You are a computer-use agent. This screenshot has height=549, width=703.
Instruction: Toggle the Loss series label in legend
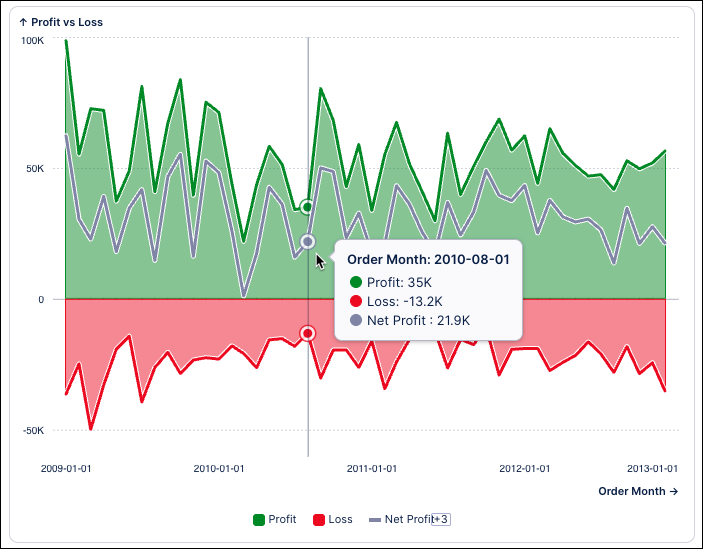[340, 519]
